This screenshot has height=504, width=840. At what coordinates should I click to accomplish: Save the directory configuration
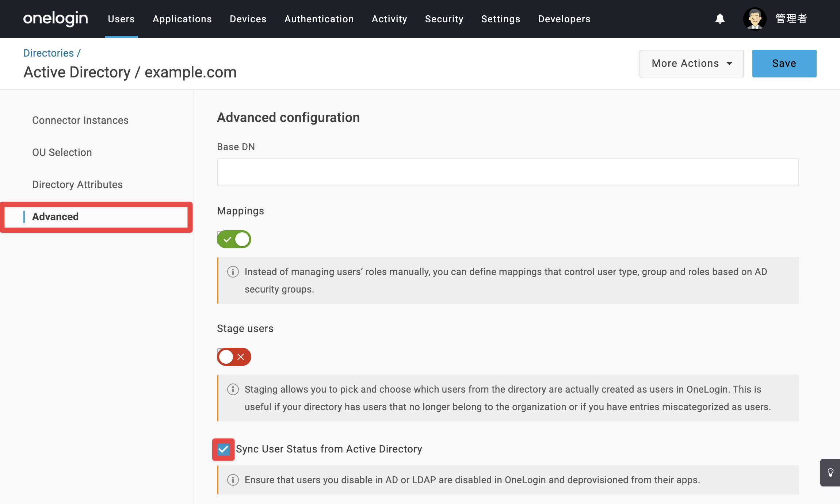pos(784,64)
